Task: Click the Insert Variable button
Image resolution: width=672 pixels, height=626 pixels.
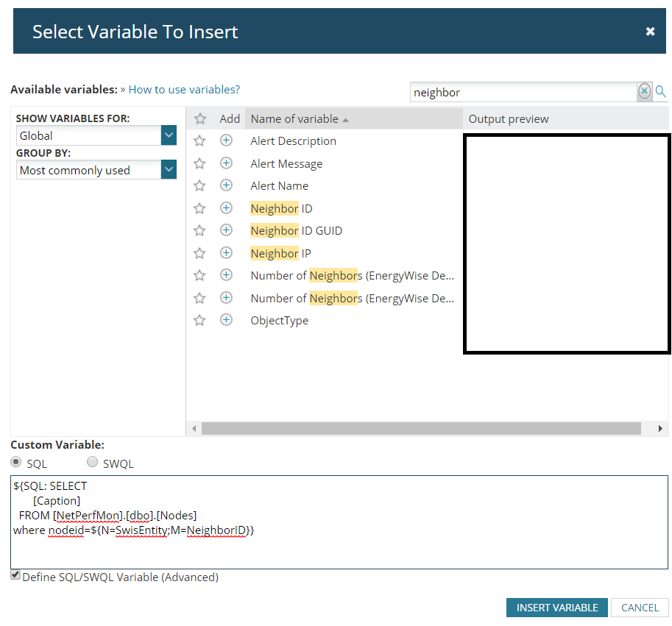Action: pos(556,608)
